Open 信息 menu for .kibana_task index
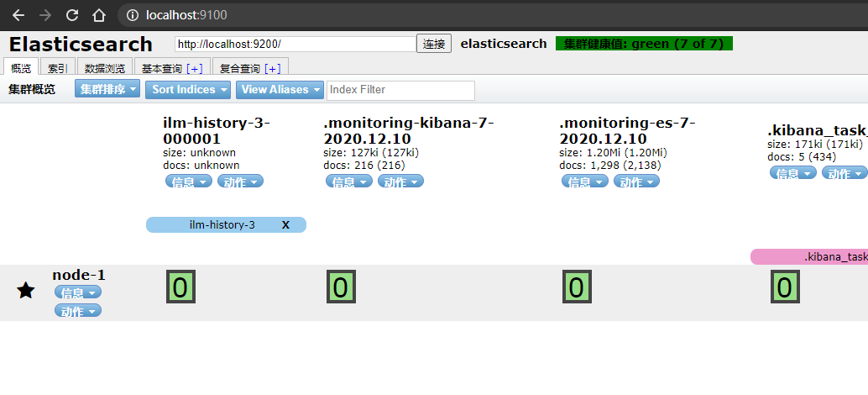 click(793, 173)
